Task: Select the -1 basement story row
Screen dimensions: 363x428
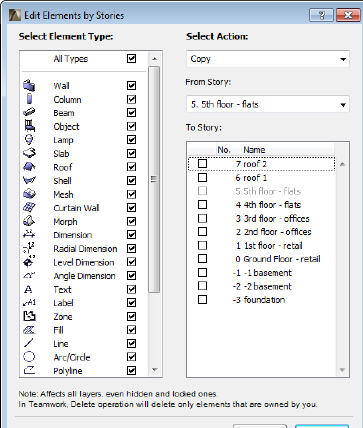Action: point(261,273)
